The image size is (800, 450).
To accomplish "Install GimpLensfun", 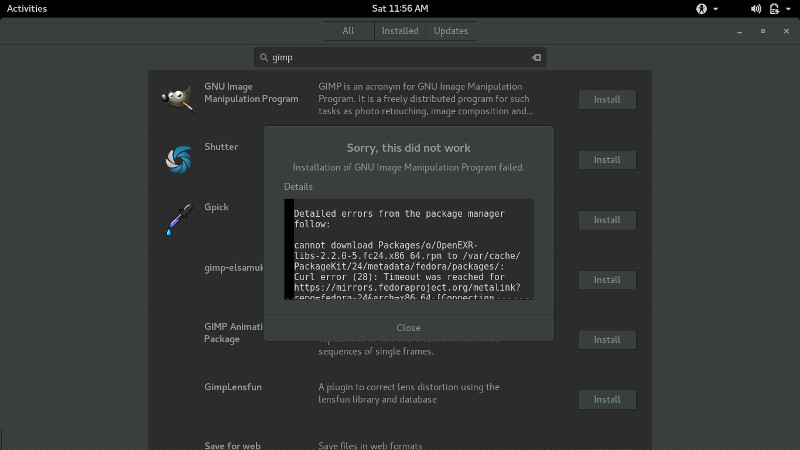I will (x=607, y=399).
